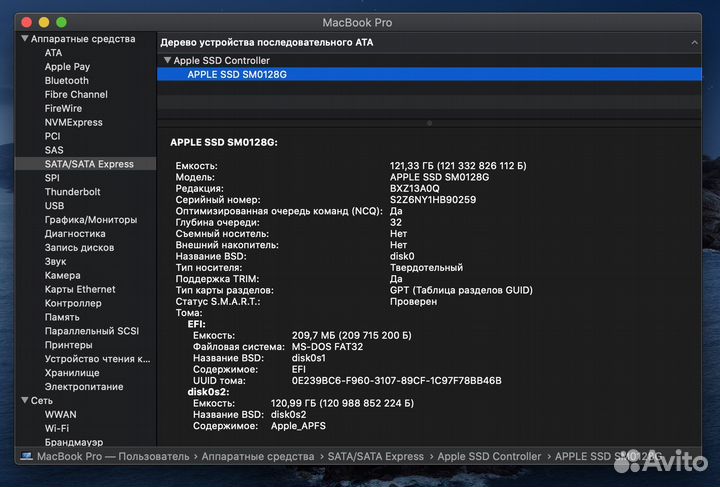The width and height of the screenshot is (720, 487).
Task: Select Bluetooth in the sidebar
Action: point(66,81)
